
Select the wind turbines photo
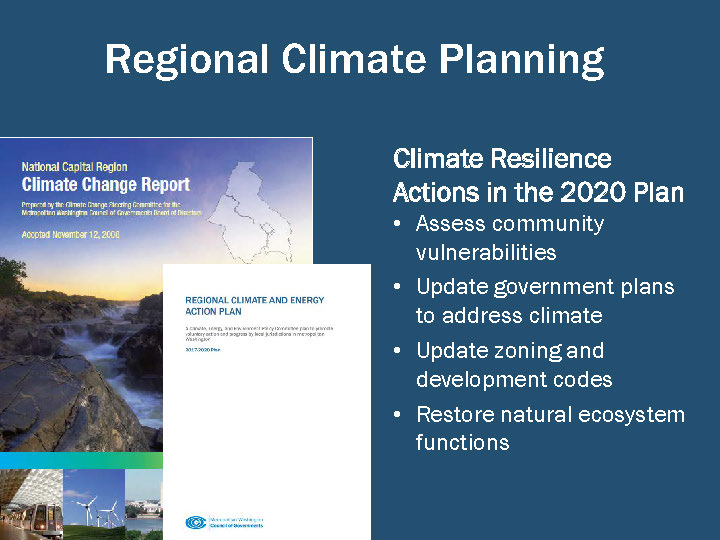click(x=95, y=504)
